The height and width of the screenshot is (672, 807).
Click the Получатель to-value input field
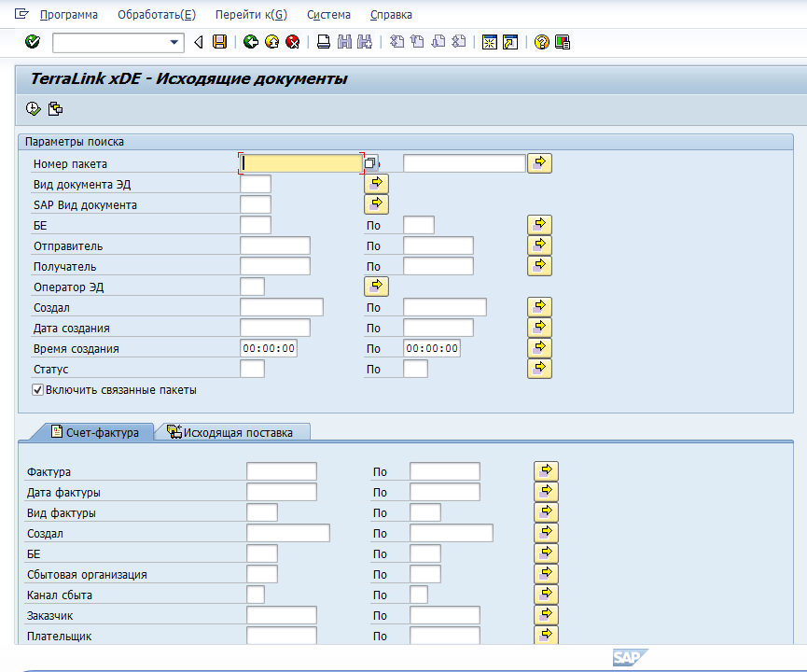point(438,266)
